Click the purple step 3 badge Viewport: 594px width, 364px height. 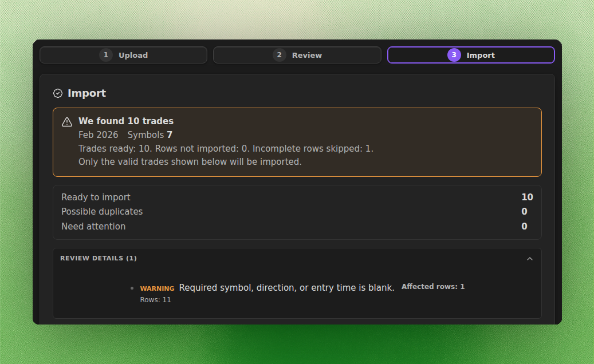point(454,55)
